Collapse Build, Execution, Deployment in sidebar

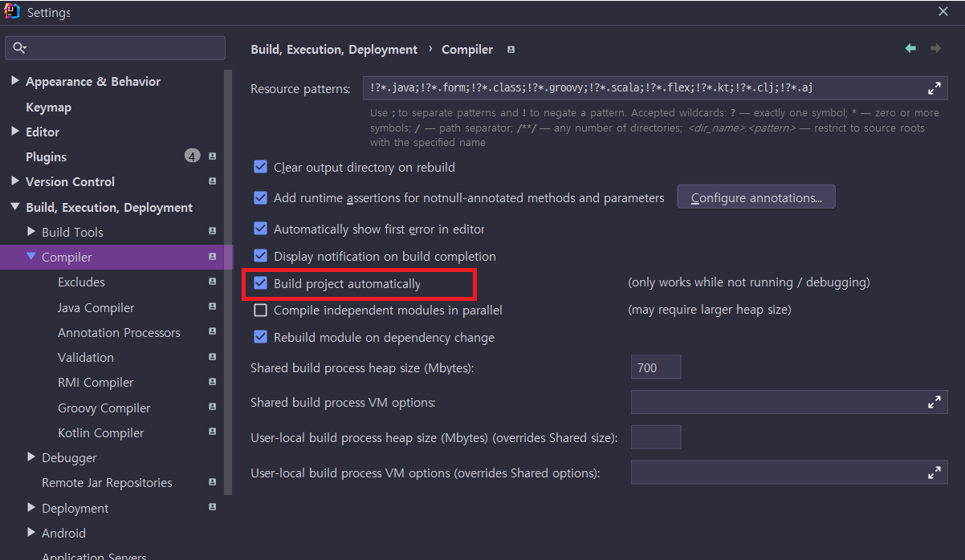pyautogui.click(x=15, y=206)
